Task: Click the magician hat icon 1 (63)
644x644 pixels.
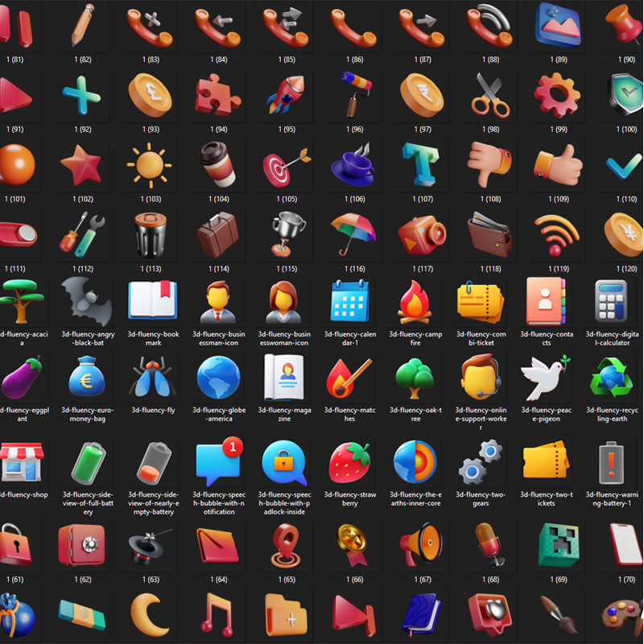Action: pyautogui.click(x=151, y=546)
